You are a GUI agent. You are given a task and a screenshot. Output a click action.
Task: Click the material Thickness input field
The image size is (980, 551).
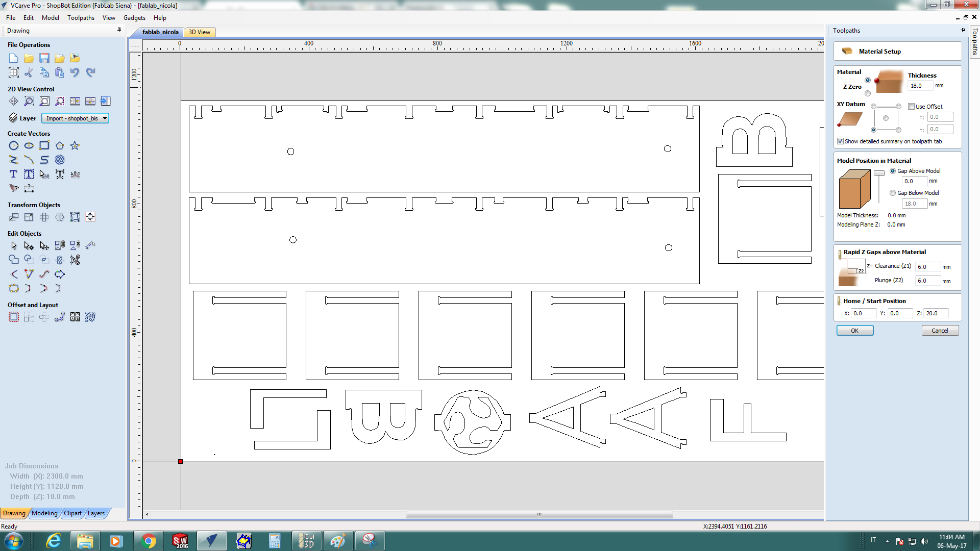(x=920, y=86)
